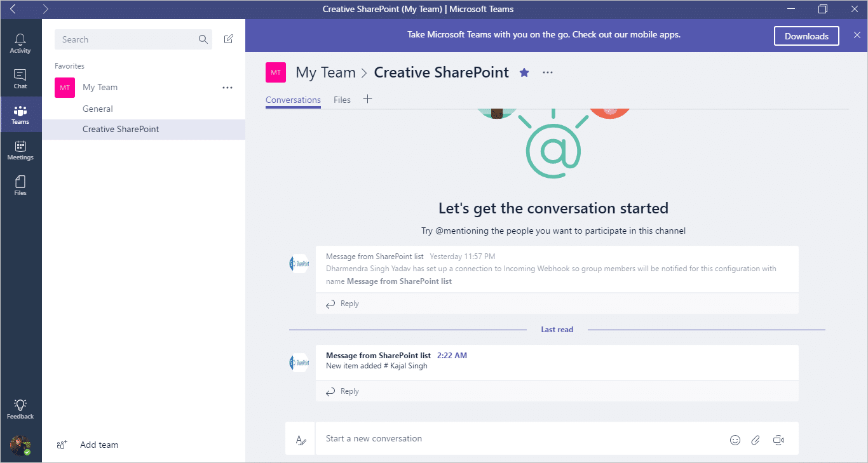Reply to New item added message
Screen dimensions: 868x463
tap(342, 391)
